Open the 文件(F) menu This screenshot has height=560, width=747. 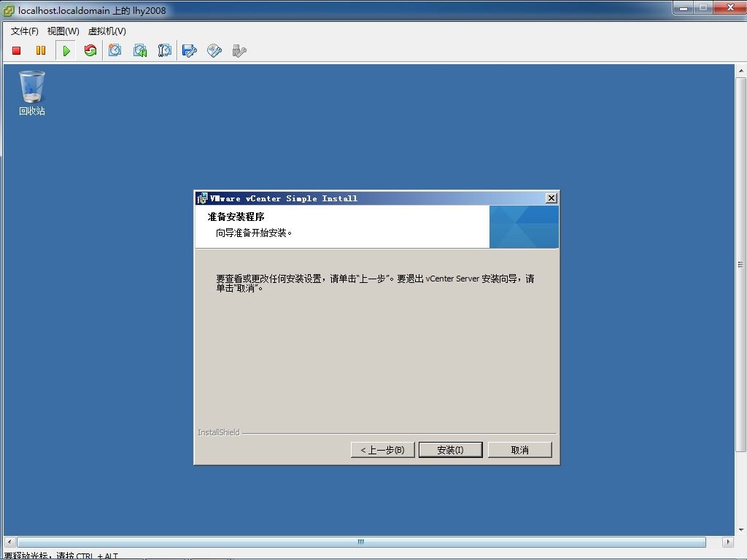[24, 31]
